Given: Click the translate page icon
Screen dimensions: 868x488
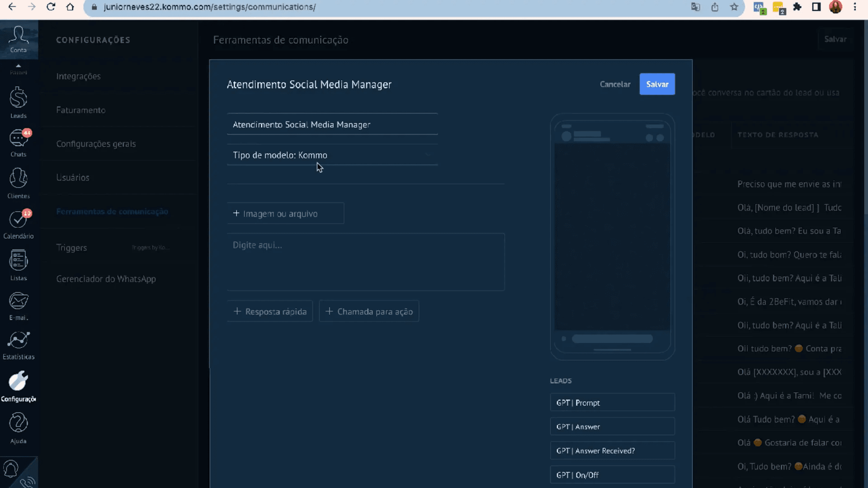Looking at the screenshot, I should [x=696, y=7].
